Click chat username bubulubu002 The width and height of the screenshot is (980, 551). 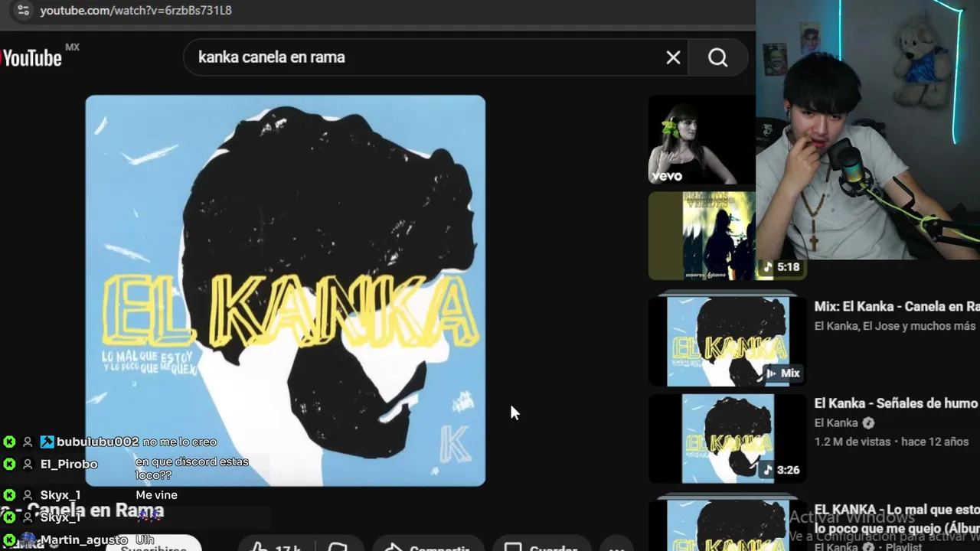pyautogui.click(x=97, y=442)
